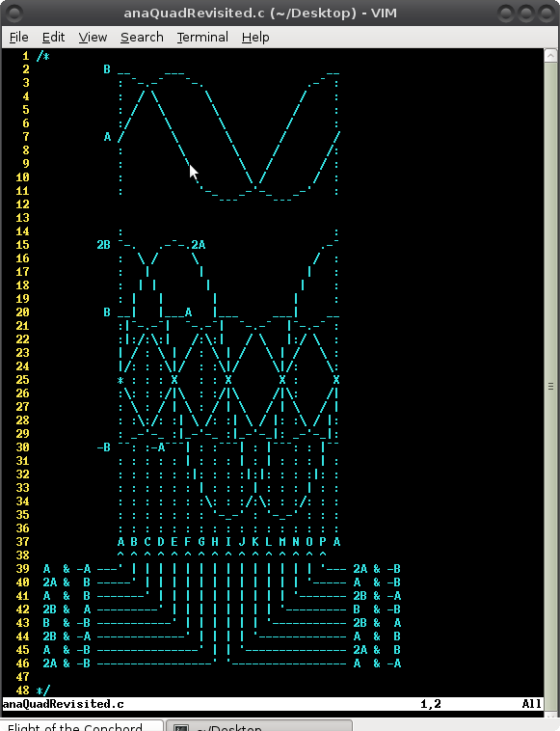This screenshot has width=560, height=731.
Task: Click the letter 'C' on line 37
Action: click(147, 542)
